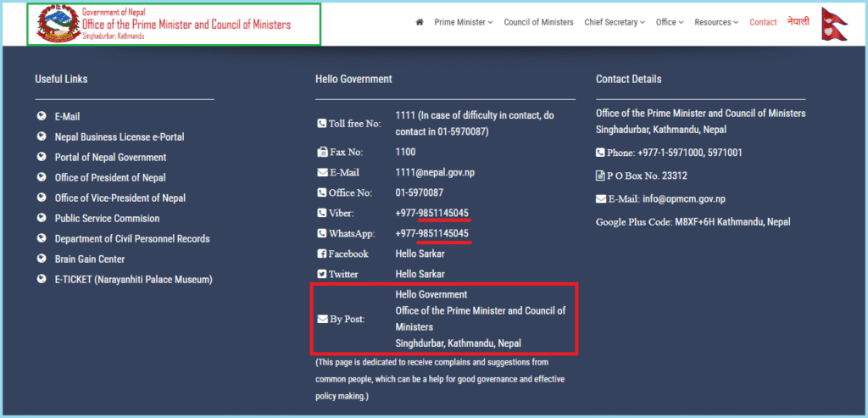
Task: Click the Twitter icon in Hello Government
Action: (x=321, y=275)
